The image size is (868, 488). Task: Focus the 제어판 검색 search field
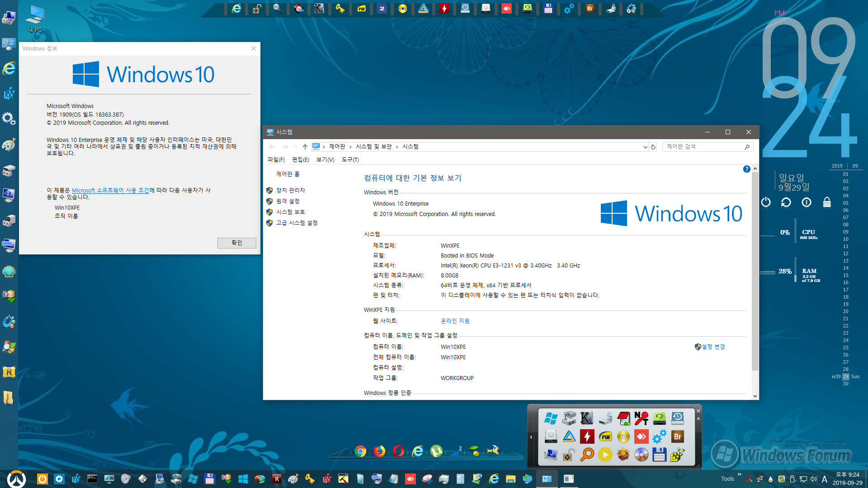coord(708,147)
